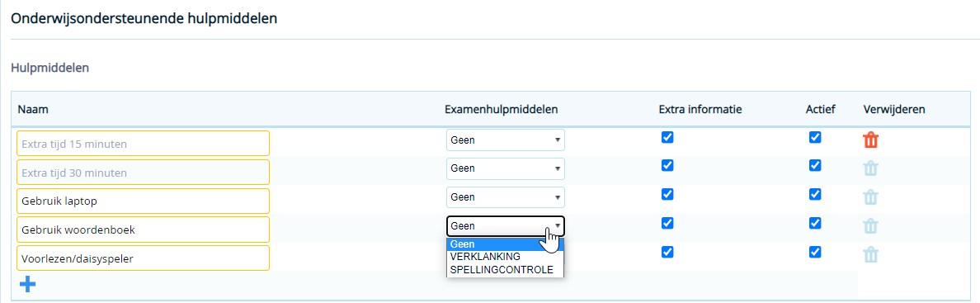Click the Gebruik laptop name field
980x303 pixels.
[144, 201]
